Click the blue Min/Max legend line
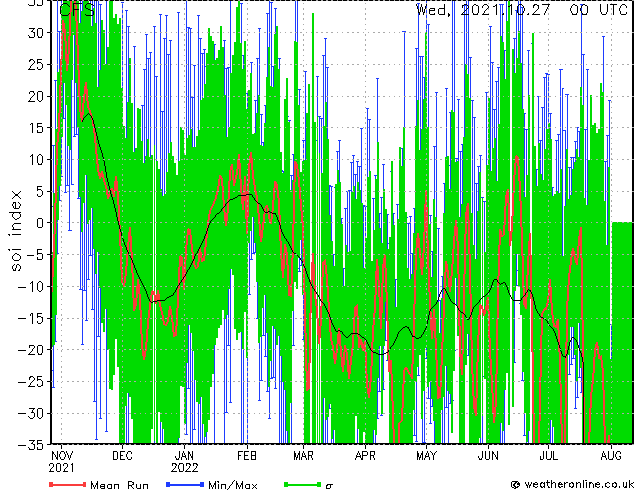 185,484
